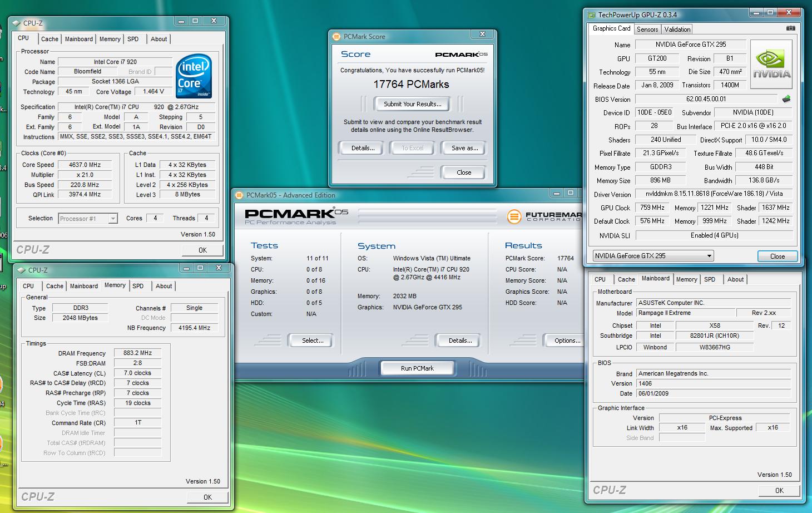This screenshot has width=812, height=513.
Task: Select Graphics Card tab in GPU-Z
Action: tap(611, 28)
